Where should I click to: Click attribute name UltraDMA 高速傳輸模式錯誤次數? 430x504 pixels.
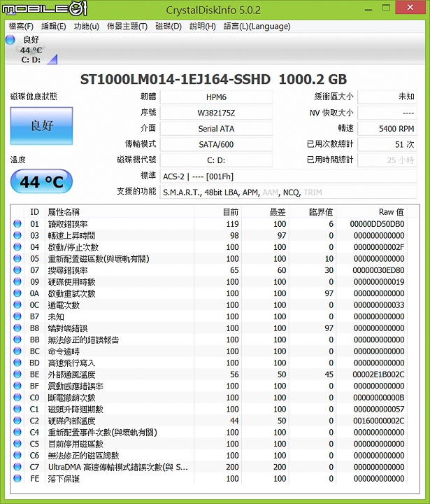[118, 467]
